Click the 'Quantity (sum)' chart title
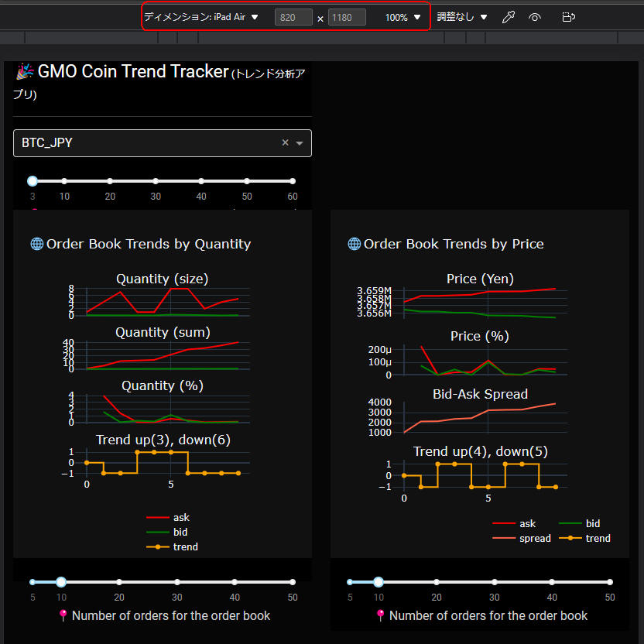644x644 pixels. point(163,332)
